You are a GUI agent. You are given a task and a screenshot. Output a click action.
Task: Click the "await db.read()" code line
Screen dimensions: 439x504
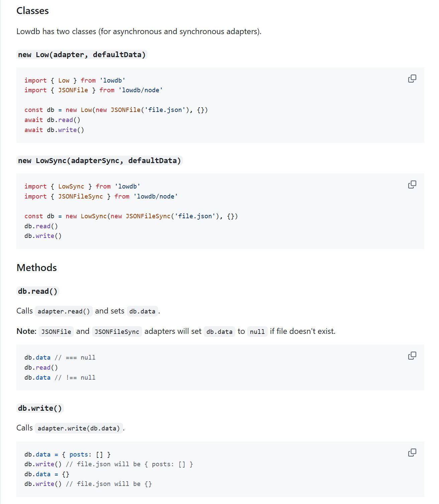(52, 120)
